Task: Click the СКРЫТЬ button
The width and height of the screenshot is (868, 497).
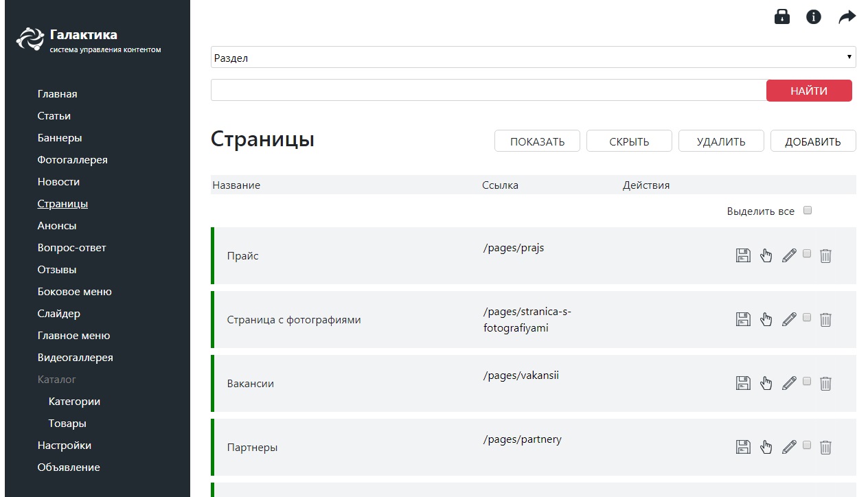Action: coord(629,141)
